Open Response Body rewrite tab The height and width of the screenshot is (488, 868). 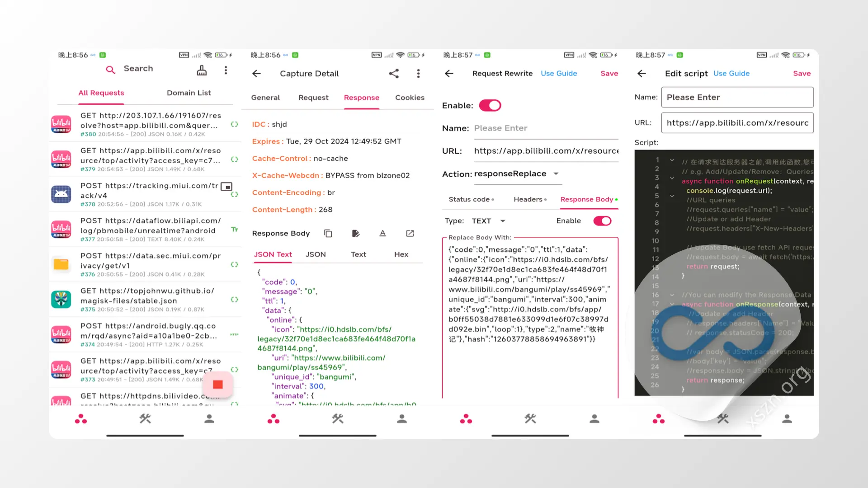[589, 199]
